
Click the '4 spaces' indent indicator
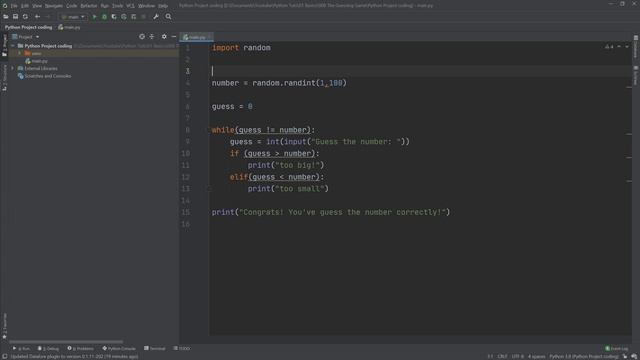[536, 356]
